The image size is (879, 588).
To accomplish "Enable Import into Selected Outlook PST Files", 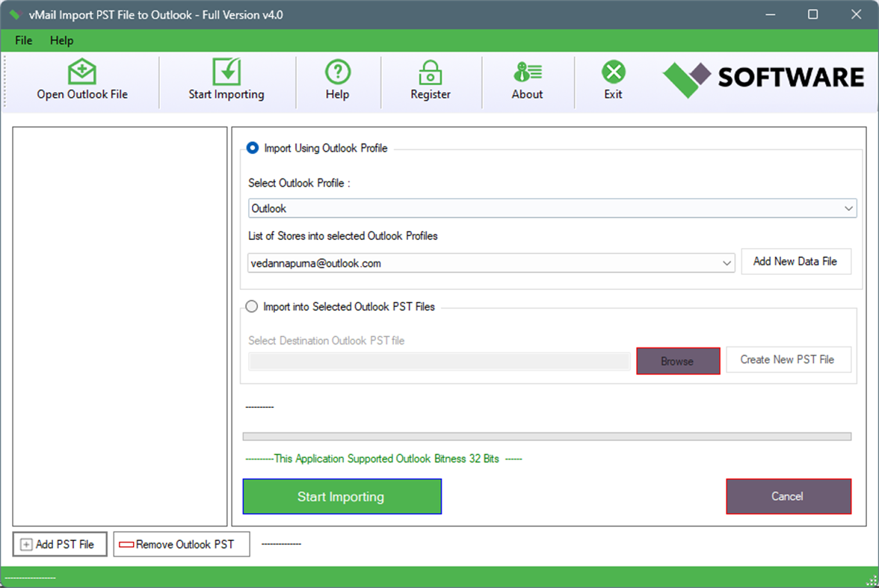I will point(252,306).
